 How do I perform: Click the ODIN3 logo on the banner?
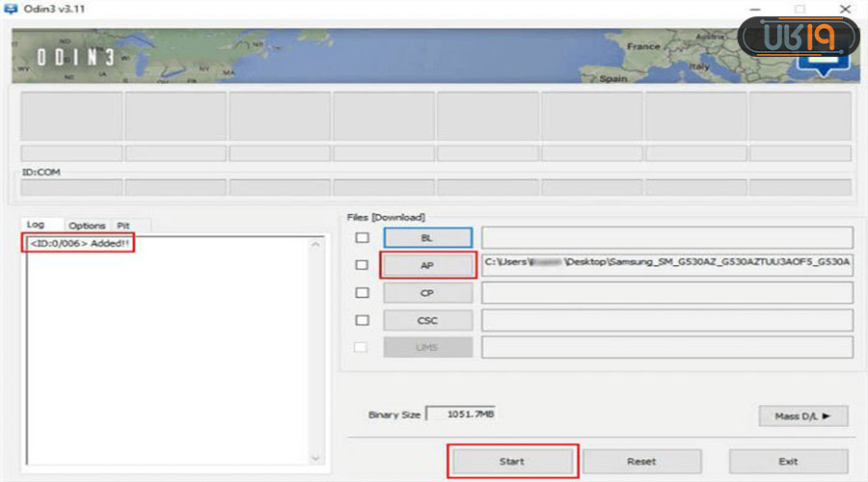[75, 58]
